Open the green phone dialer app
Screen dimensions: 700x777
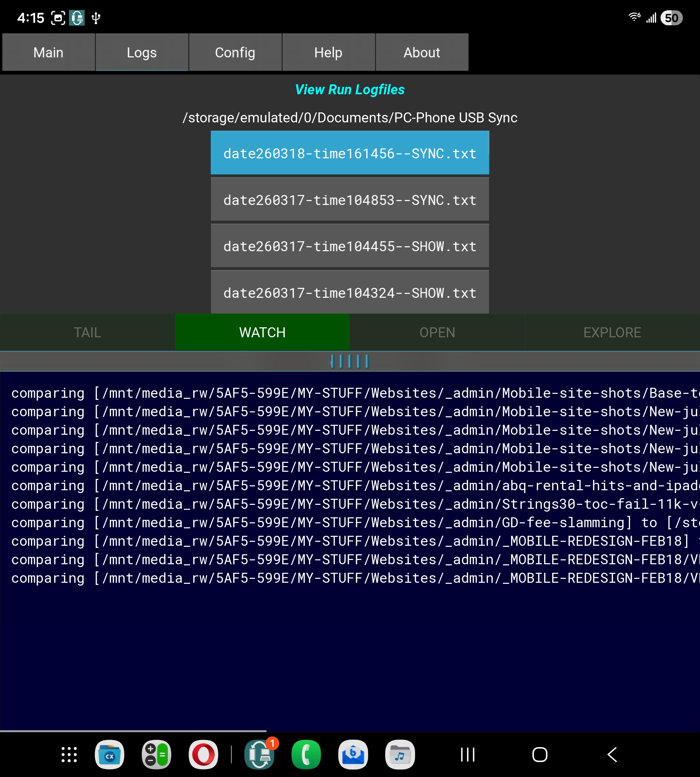pyautogui.click(x=306, y=755)
